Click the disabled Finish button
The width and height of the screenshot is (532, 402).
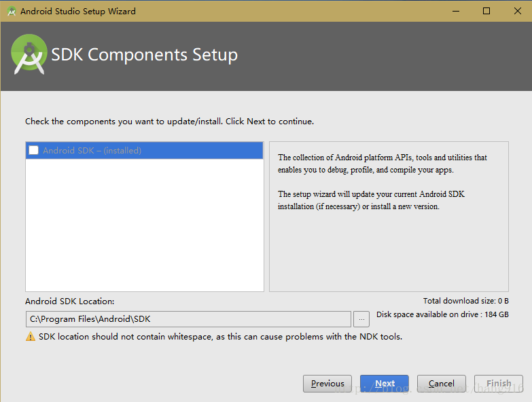point(499,384)
